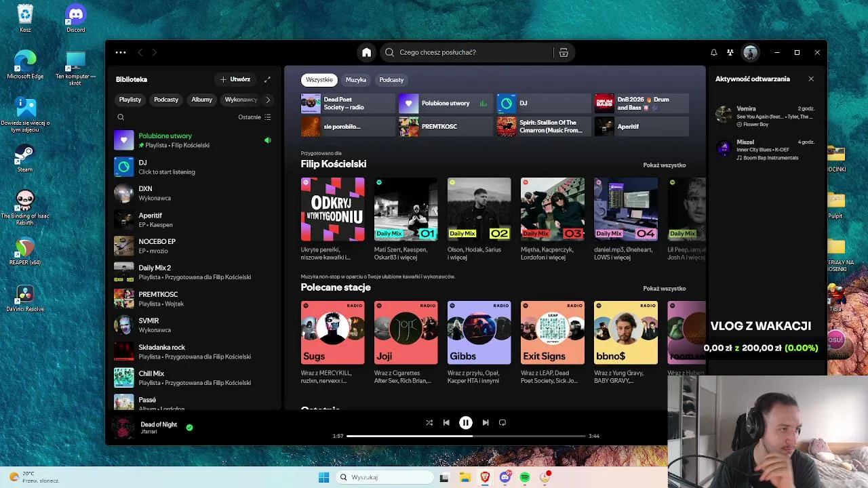Open the 'Filip Kościelski' section heading
This screenshot has width=868, height=488.
coord(334,164)
